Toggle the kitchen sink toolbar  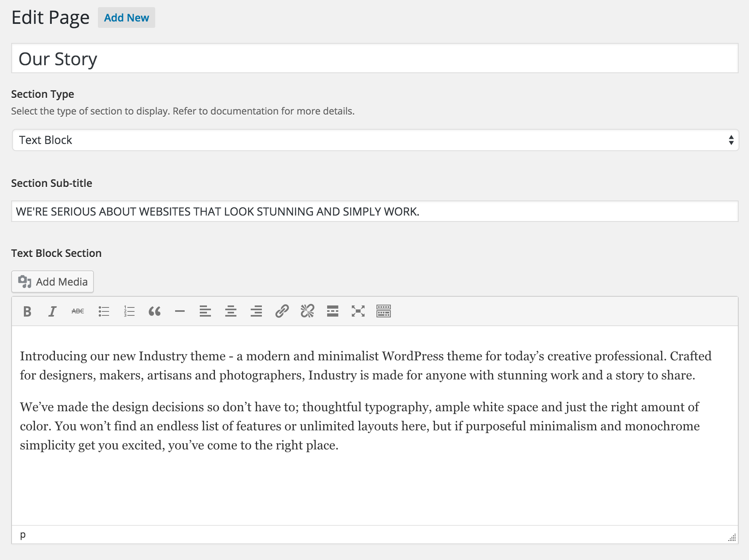384,311
